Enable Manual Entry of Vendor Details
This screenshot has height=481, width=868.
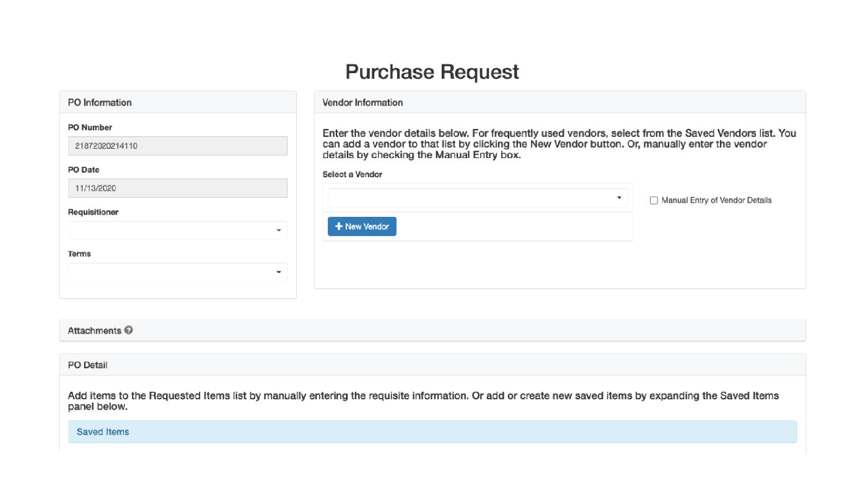click(653, 200)
